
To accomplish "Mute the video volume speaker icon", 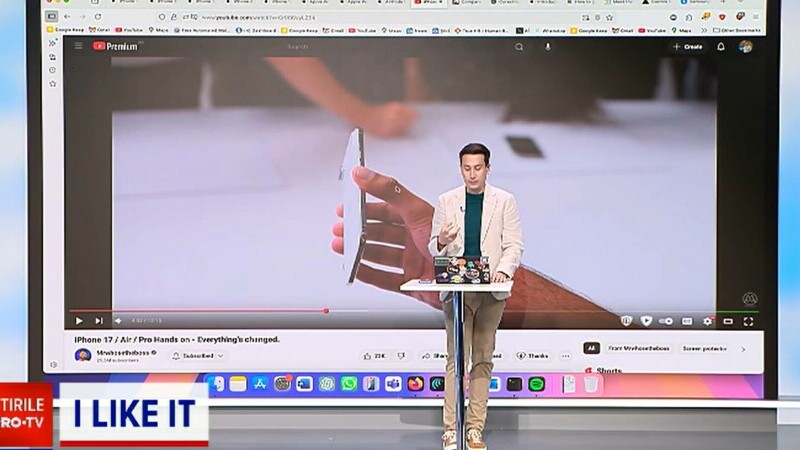I will (118, 321).
